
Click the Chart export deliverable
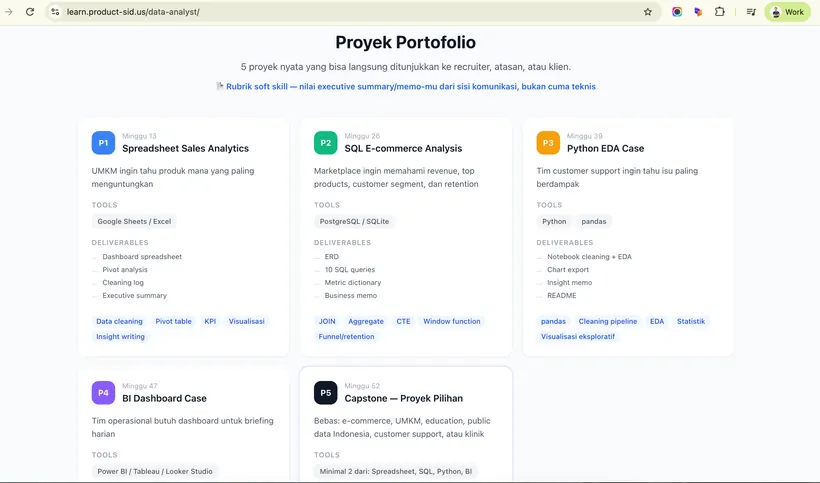click(568, 270)
